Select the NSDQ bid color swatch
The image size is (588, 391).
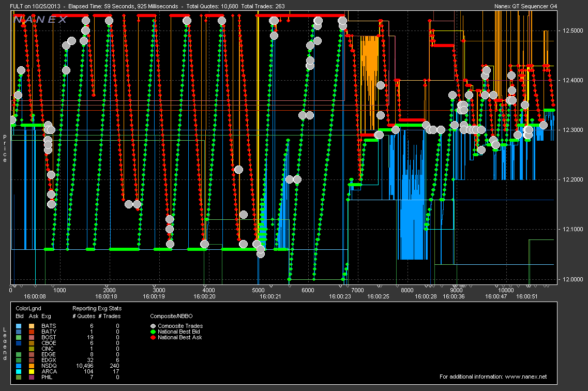19,366
